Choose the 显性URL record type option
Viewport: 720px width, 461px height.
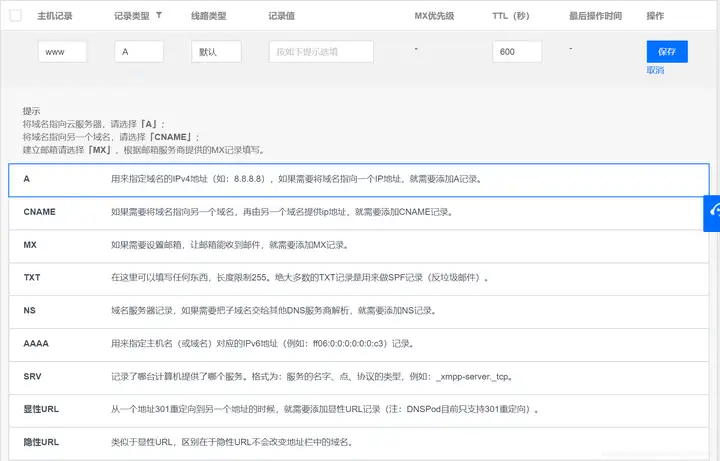359,410
